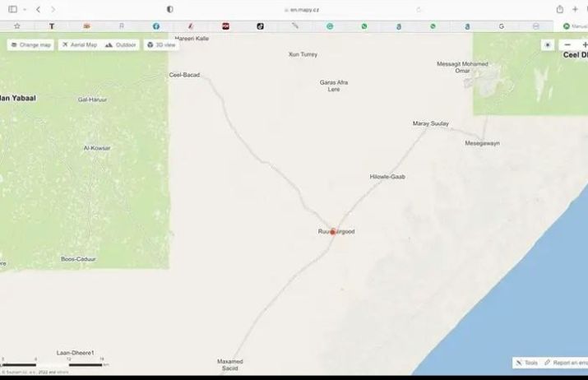588x380 pixels.
Task: Click the Al-Kowsar place label
Action: pos(97,148)
